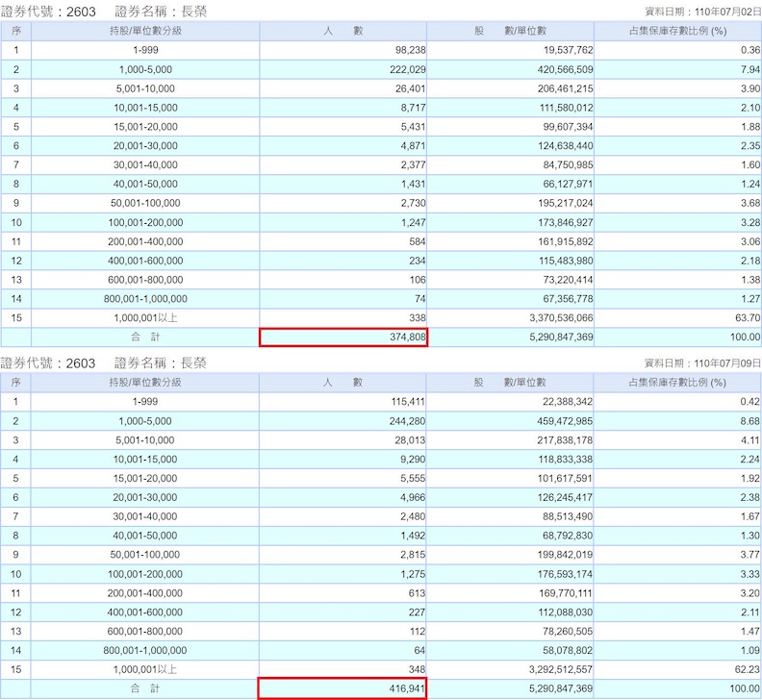Click share count 217,838,178

565,440
